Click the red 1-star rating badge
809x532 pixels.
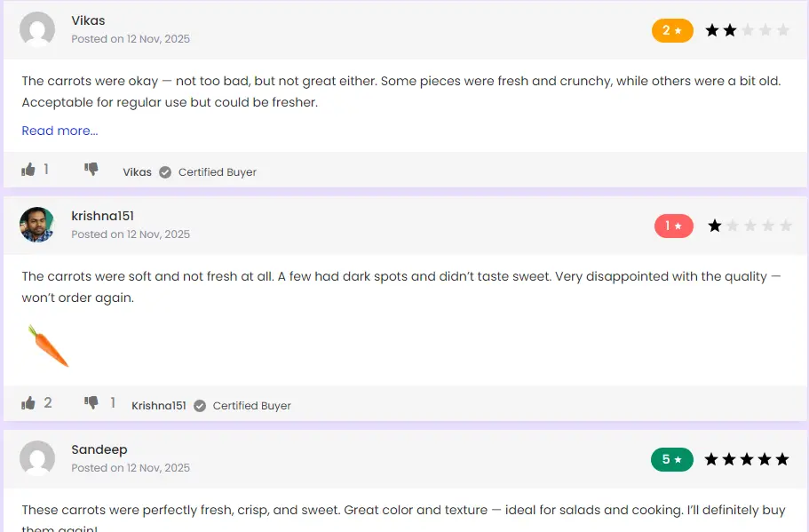pyautogui.click(x=673, y=226)
